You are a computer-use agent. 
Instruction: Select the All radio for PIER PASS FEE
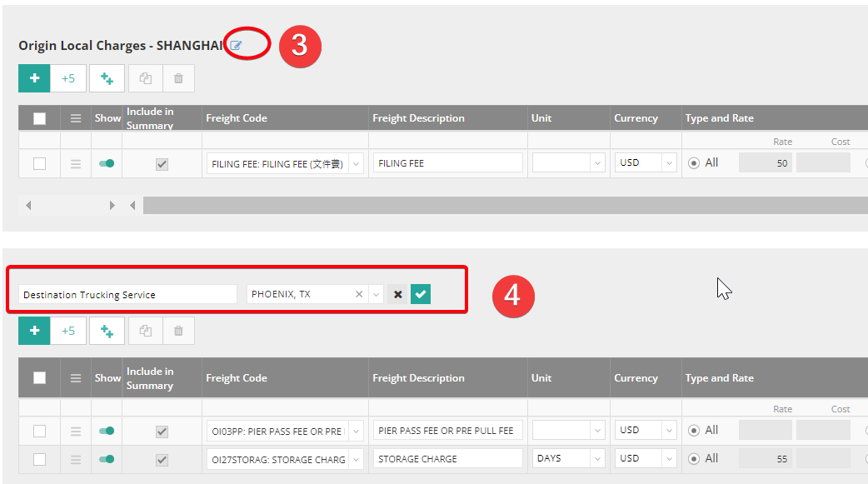tap(694, 430)
